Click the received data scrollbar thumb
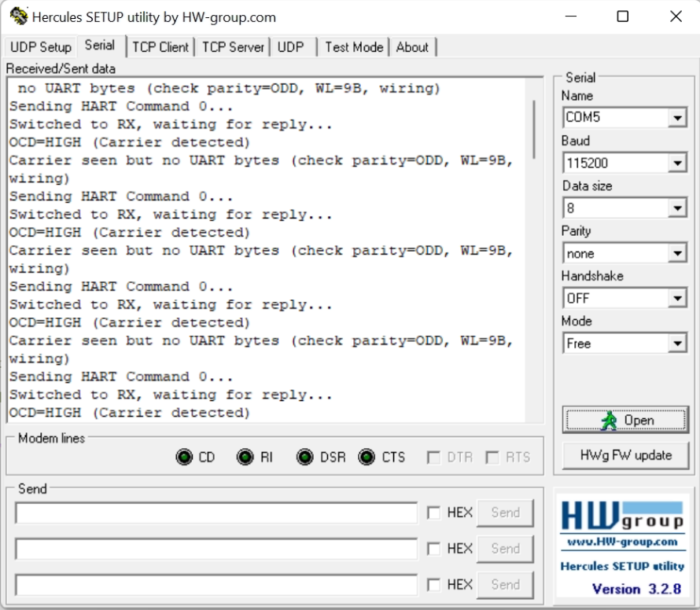This screenshot has height=610, width=700. pos(534,130)
